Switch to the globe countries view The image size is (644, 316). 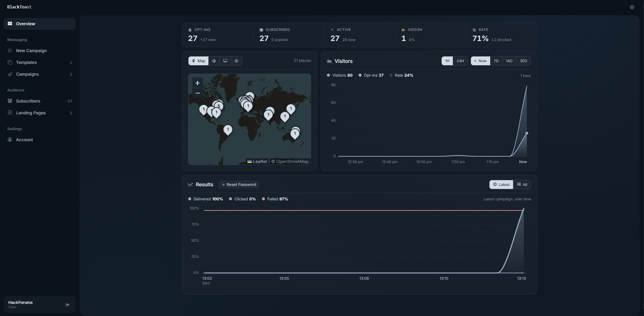coord(214,61)
